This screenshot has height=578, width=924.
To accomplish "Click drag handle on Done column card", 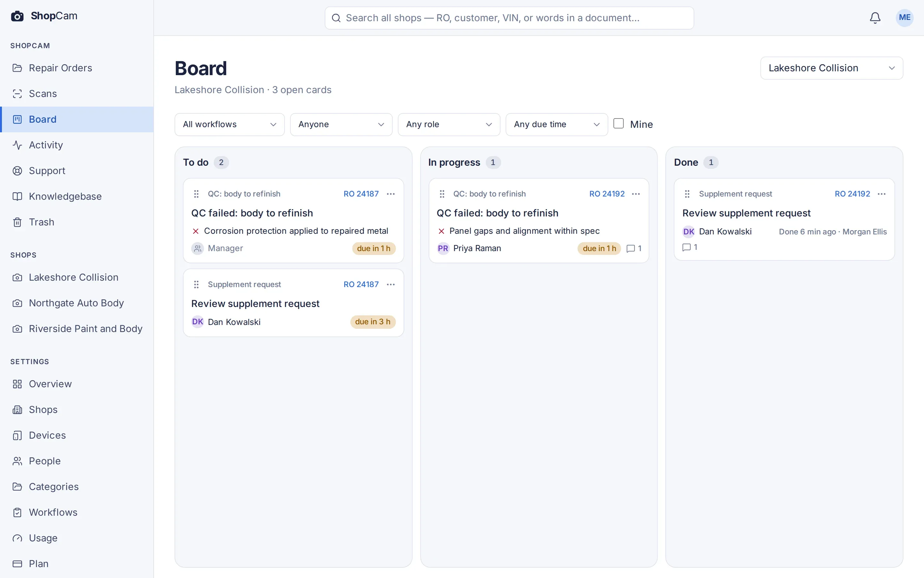I will coord(687,194).
